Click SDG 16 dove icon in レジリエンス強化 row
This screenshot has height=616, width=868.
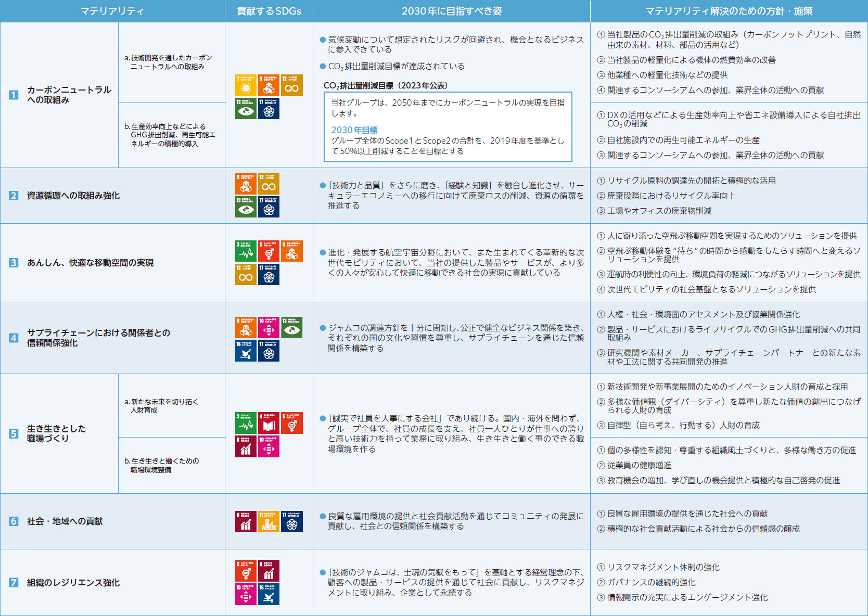click(269, 594)
